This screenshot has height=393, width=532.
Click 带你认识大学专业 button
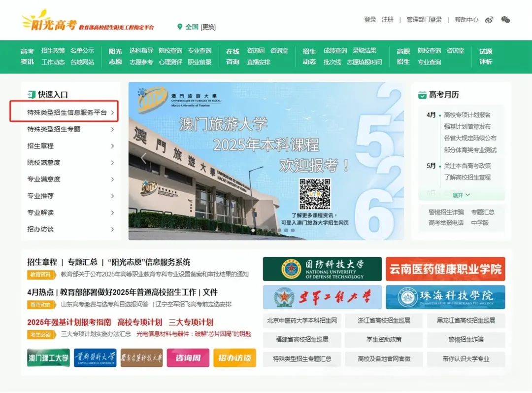(x=466, y=358)
